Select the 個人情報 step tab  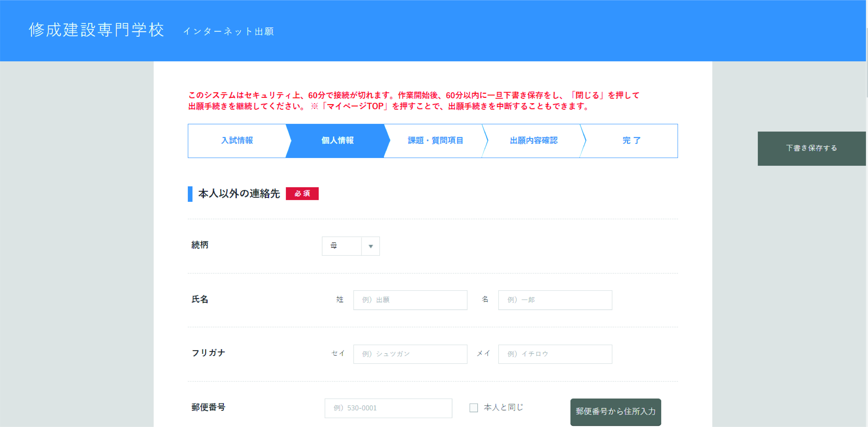click(x=337, y=140)
